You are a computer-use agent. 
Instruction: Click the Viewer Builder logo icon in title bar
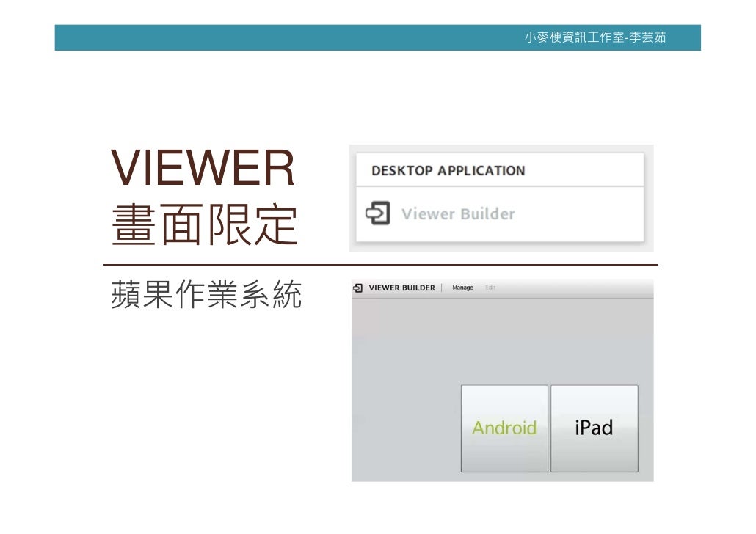357,288
